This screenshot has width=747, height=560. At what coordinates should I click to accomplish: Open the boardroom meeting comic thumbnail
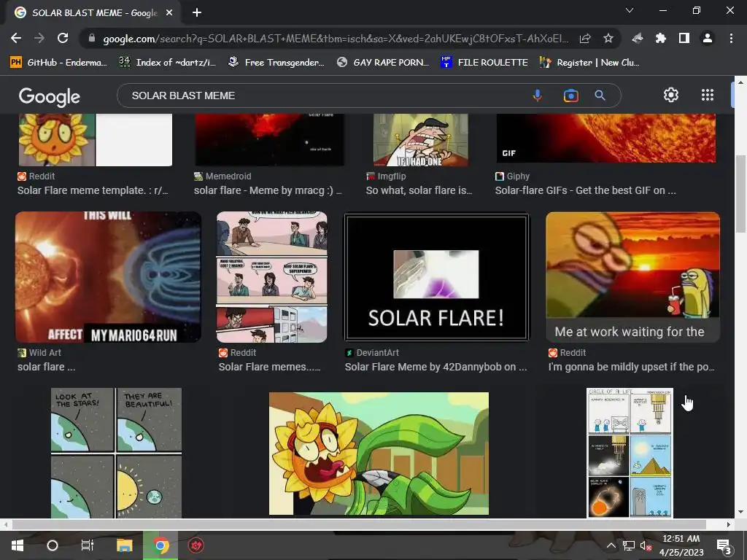(271, 277)
